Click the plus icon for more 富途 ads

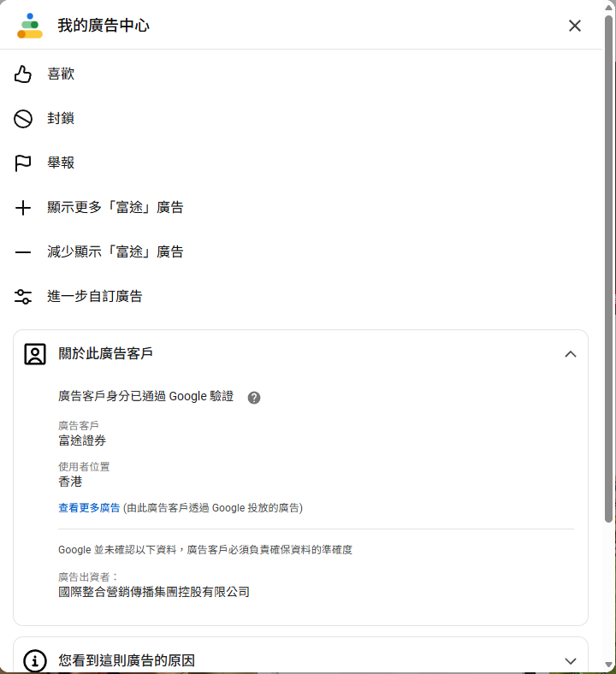tap(23, 208)
